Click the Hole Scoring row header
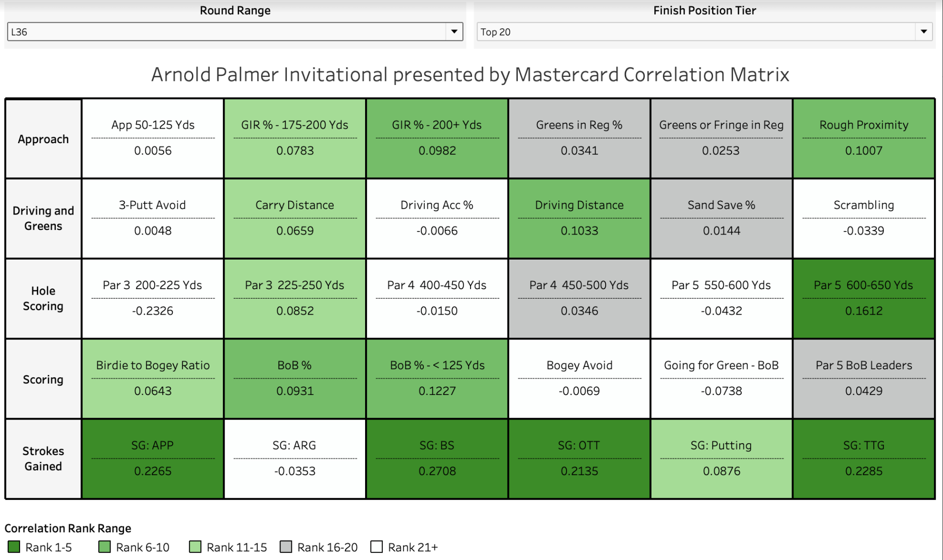This screenshot has width=943, height=560. coord(43,299)
